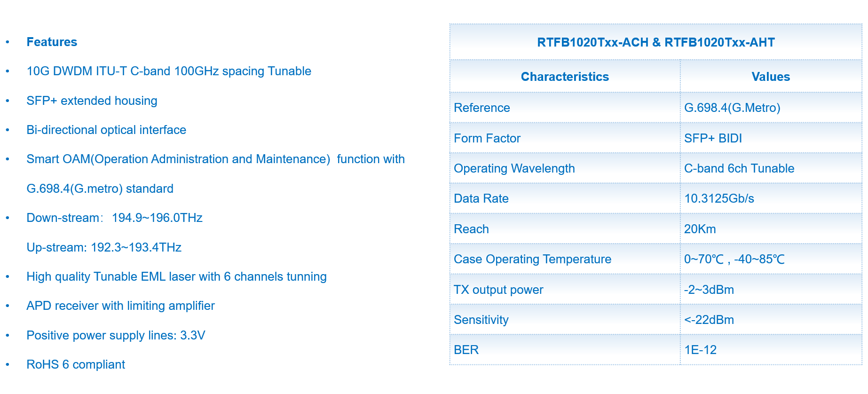868x394 pixels.
Task: Click the RTFB1020Txx-ACH table title
Action: [x=655, y=42]
